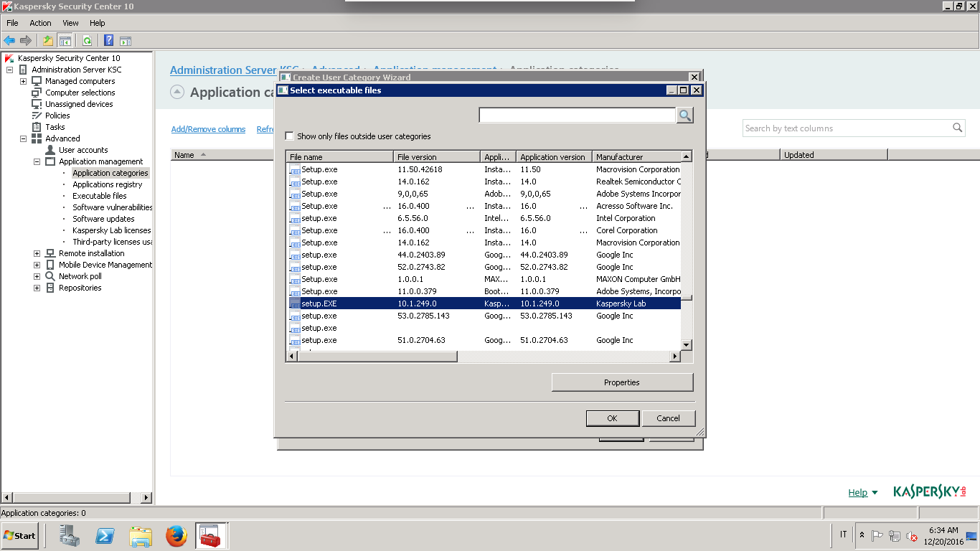This screenshot has height=551, width=980.
Task: Select the Setup.exe row from MAXON Computer GmbH
Action: (x=484, y=279)
